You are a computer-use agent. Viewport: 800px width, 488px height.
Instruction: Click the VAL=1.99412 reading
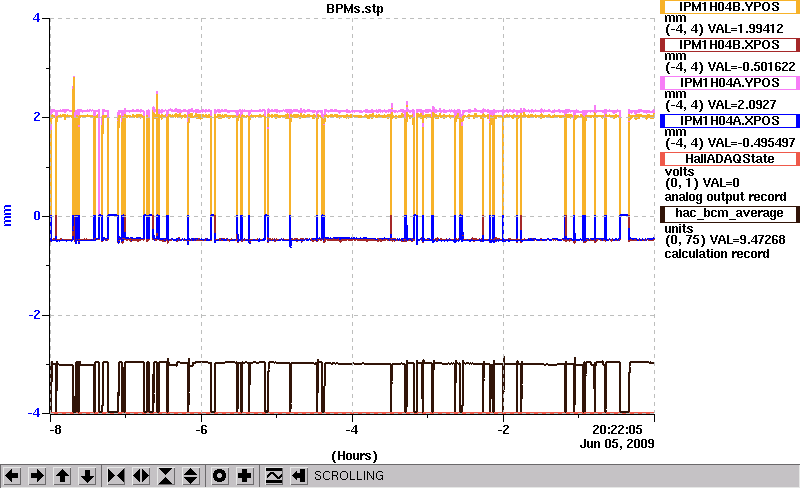click(745, 29)
